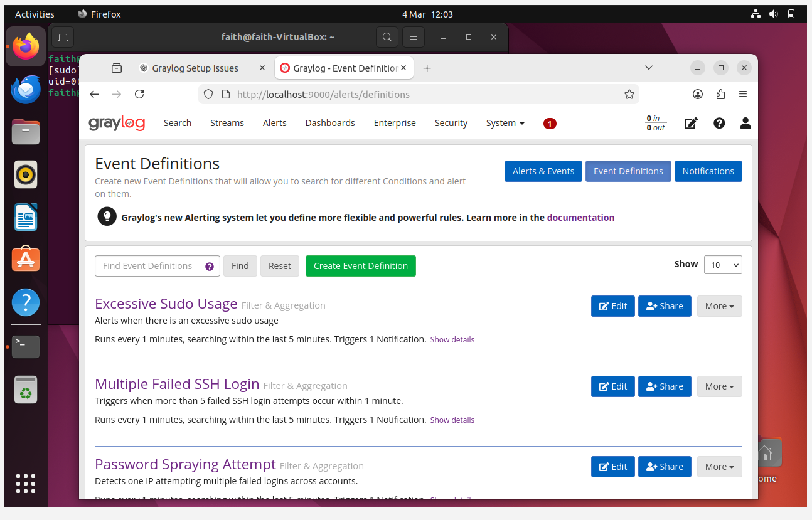Viewport: 812px width, 520px height.
Task: Expand More menu for Excessive Sudo Usage
Action: [x=720, y=306]
